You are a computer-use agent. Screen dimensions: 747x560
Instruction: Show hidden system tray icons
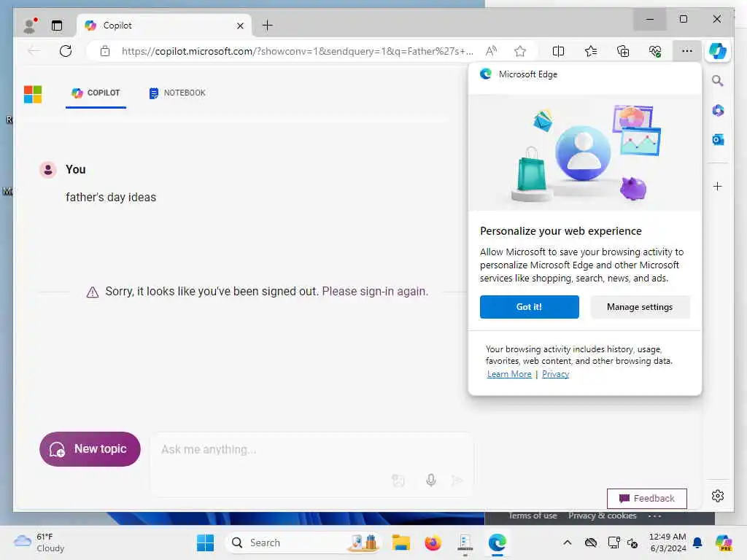(568, 542)
